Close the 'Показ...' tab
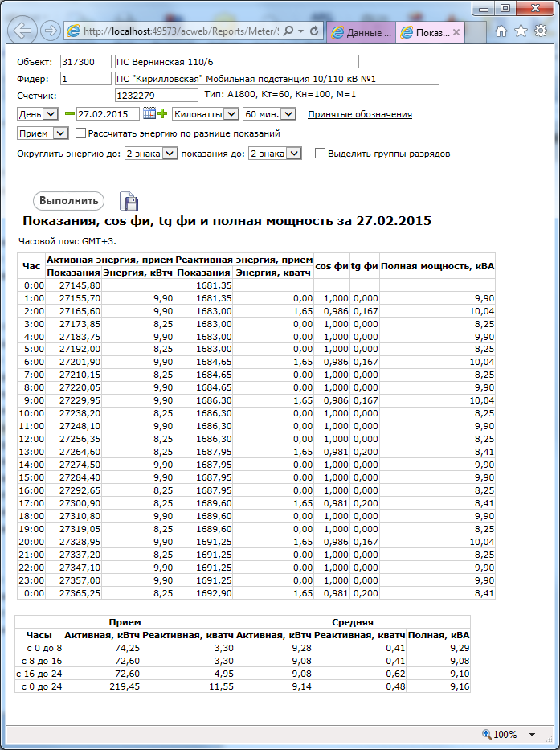Viewport: 560px width, 750px height. coord(456,32)
